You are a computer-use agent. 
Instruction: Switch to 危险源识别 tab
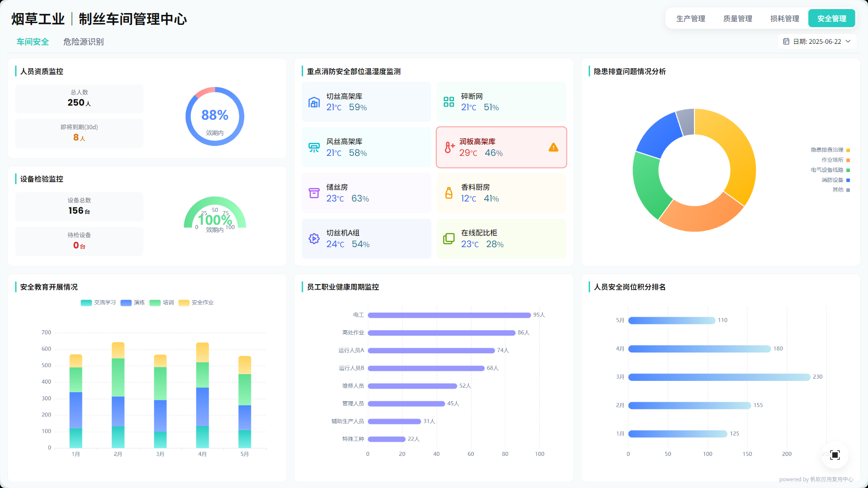point(83,42)
